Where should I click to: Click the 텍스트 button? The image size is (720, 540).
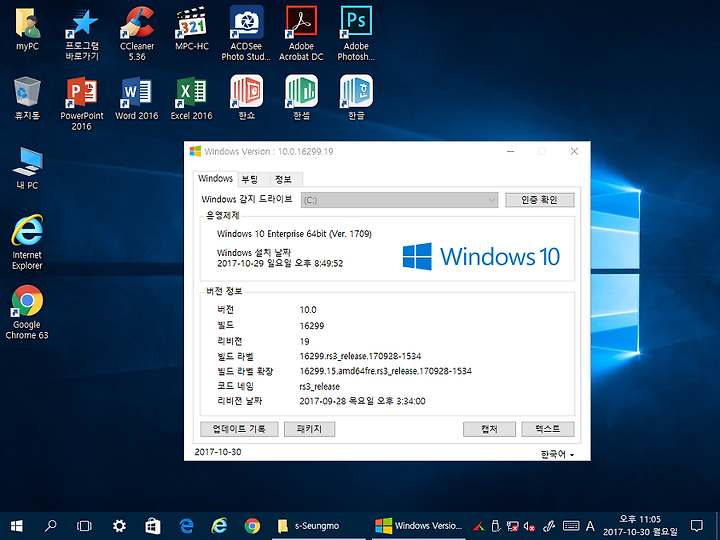[548, 429]
